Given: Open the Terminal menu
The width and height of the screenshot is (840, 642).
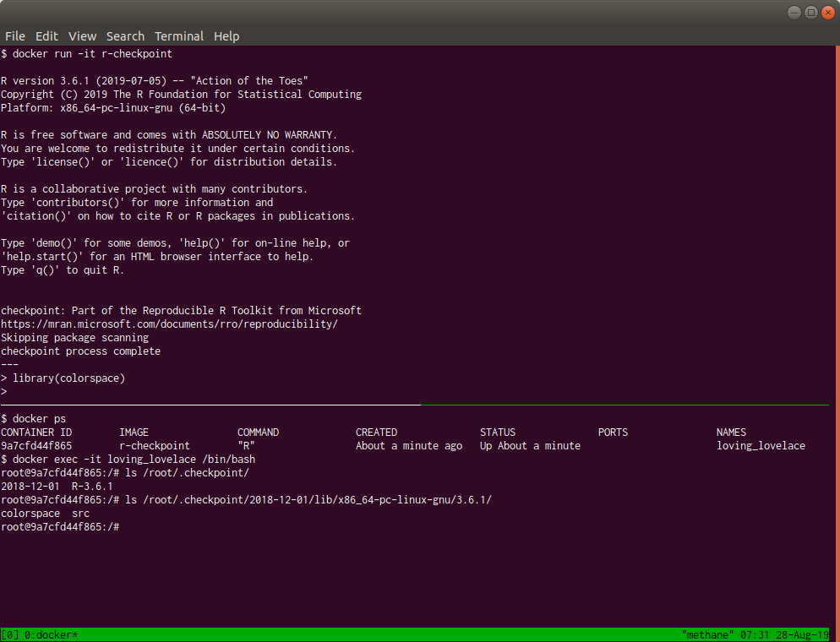Looking at the screenshot, I should coord(178,36).
